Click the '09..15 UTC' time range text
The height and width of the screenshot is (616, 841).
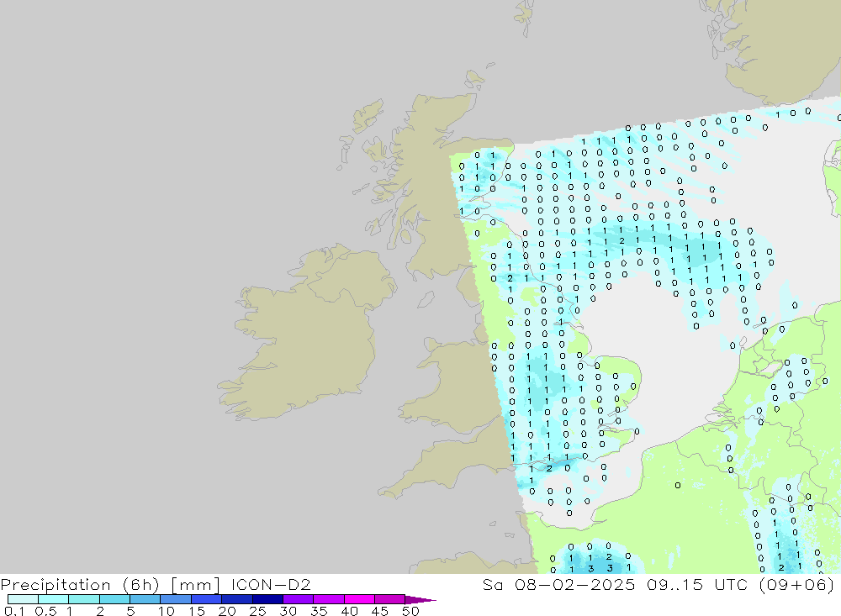coord(696,584)
